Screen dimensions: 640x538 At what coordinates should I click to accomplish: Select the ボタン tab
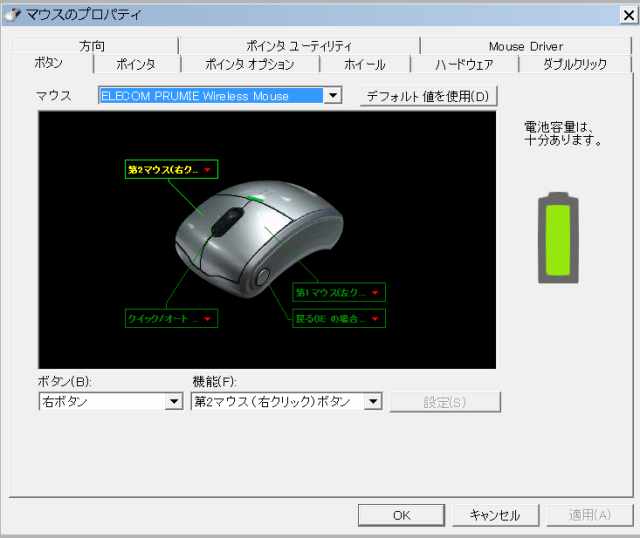point(49,63)
